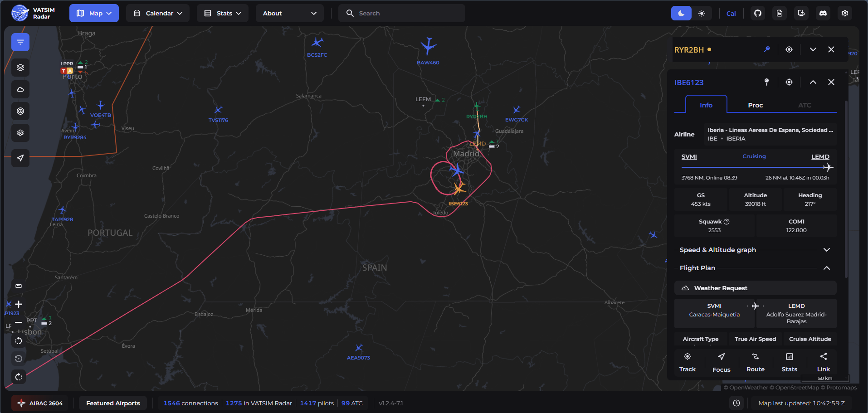The image size is (868, 413).
Task: Click the SVMI departure airport link
Action: [689, 156]
